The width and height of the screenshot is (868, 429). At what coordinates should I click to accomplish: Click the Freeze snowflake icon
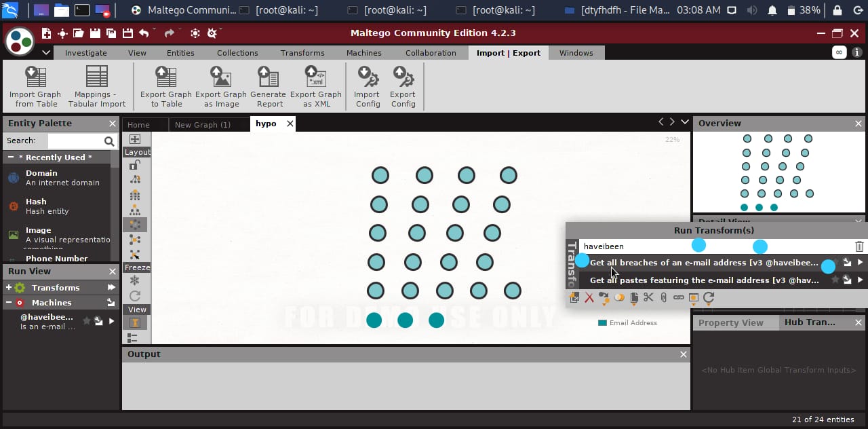click(135, 281)
